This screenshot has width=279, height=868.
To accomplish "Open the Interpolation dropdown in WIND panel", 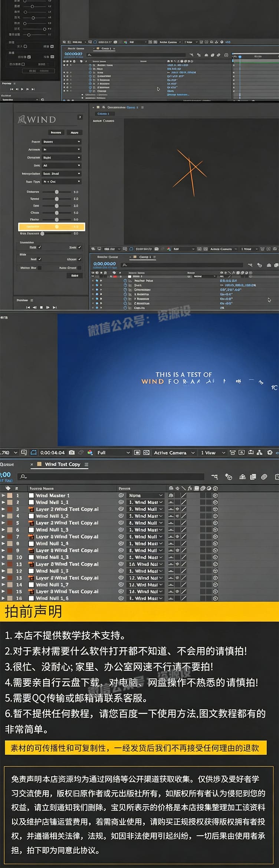I will (61, 174).
